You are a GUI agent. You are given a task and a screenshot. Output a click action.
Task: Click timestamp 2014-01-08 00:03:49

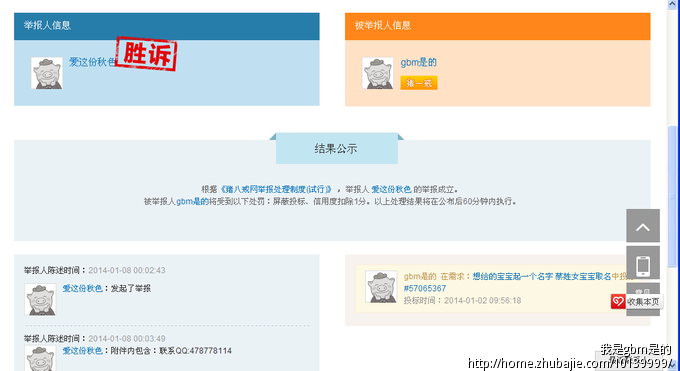point(127,338)
